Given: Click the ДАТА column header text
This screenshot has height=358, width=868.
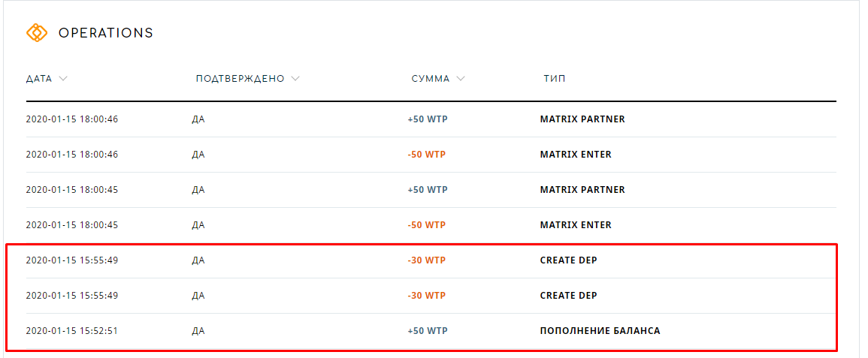Looking at the screenshot, I should click(39, 79).
